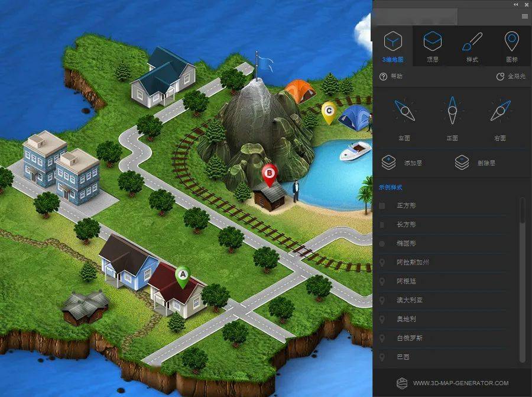Close the plugin panel
Image resolution: width=532 pixels, height=397 pixels.
pos(526,4)
